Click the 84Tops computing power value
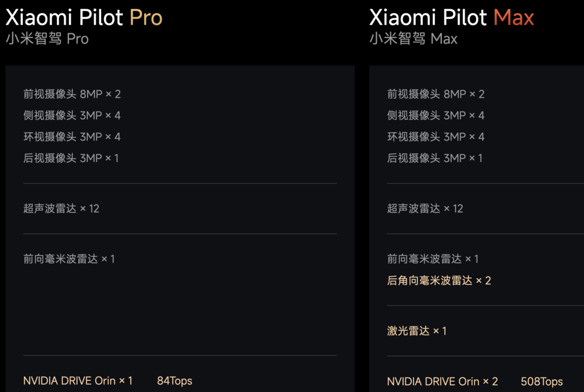584x392 pixels. [x=175, y=381]
